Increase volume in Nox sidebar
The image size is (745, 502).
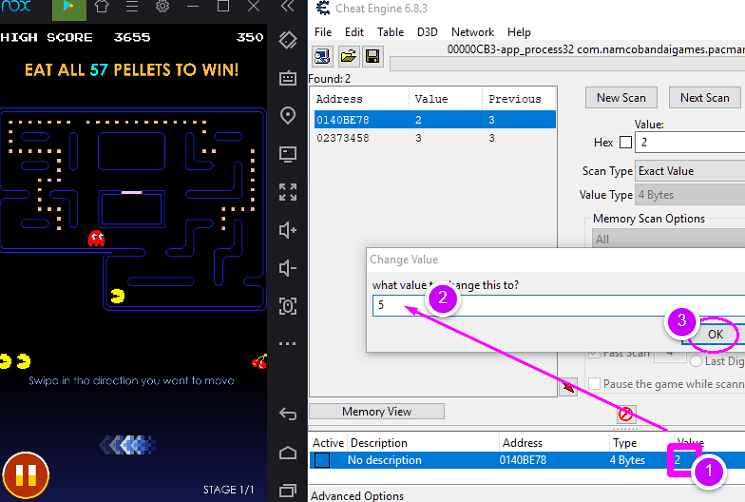click(287, 230)
